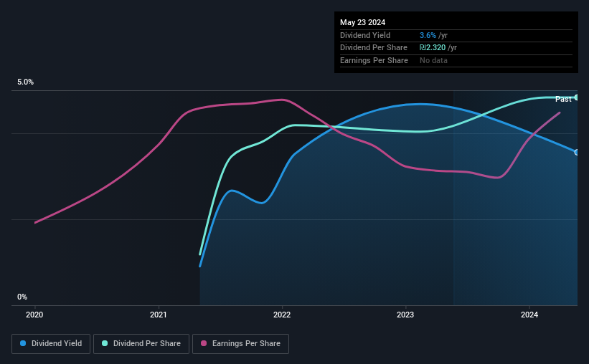Click the May 23 2024 tooltip date
Viewport: 589px width, 364px height.
coord(362,22)
